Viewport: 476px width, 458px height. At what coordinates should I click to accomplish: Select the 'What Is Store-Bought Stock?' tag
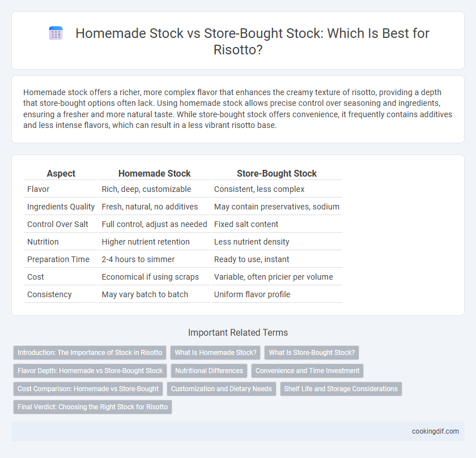coord(312,353)
